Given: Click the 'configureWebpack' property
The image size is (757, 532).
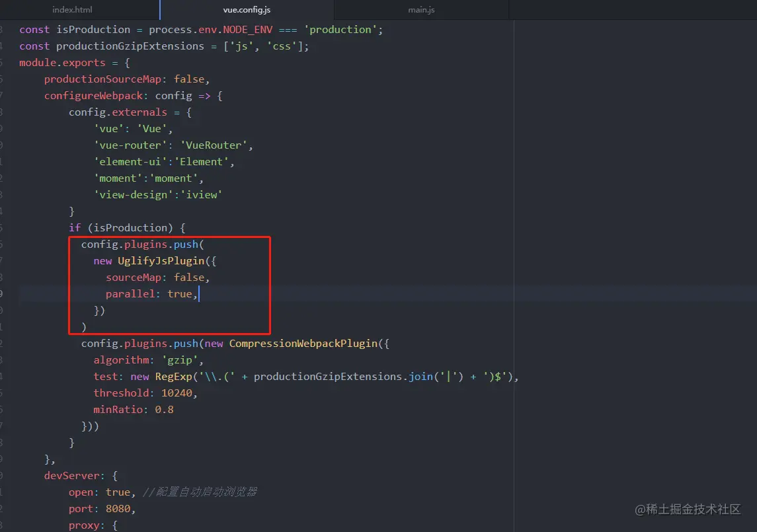Looking at the screenshot, I should pyautogui.click(x=94, y=96).
